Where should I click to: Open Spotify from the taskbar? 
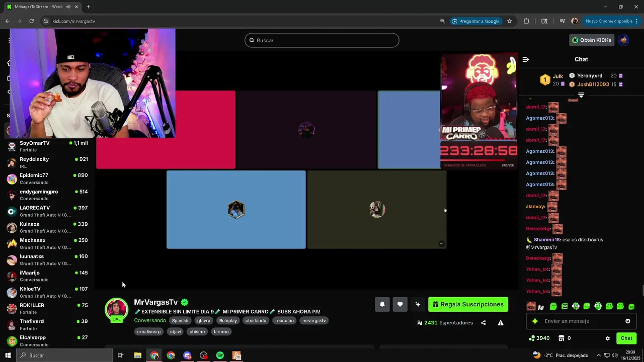[x=220, y=355]
